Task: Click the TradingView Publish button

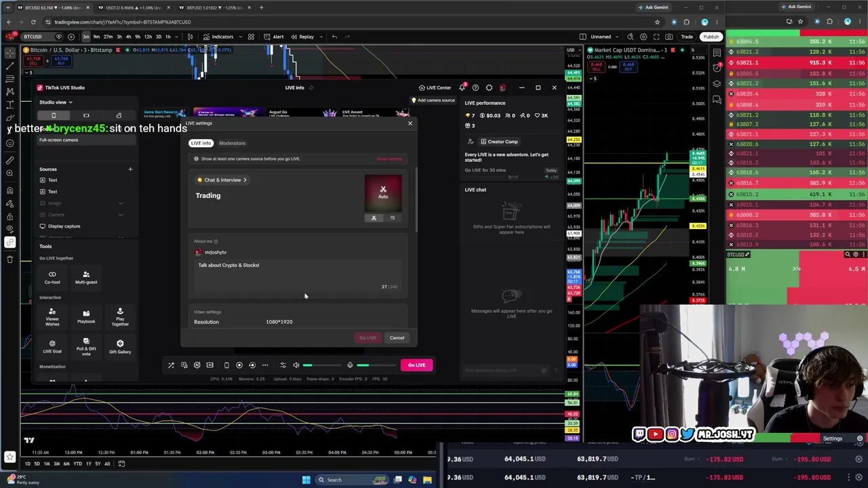Action: 711,37
